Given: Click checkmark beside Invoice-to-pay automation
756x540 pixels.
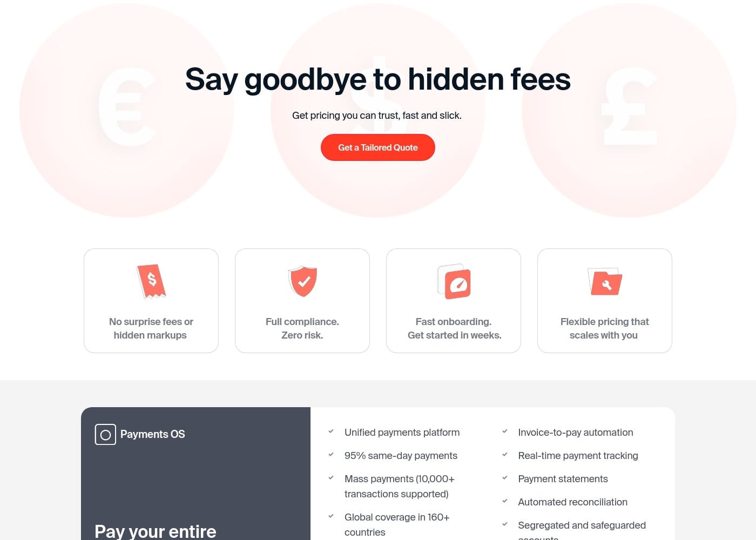Looking at the screenshot, I should pyautogui.click(x=505, y=431).
